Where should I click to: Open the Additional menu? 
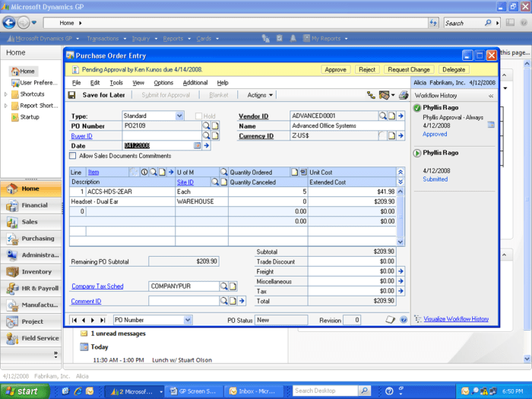click(195, 82)
